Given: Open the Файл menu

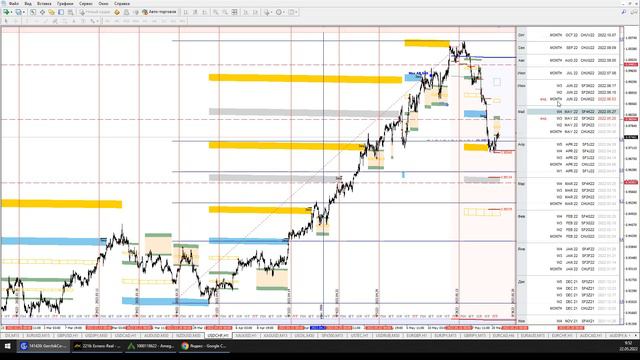Looking at the screenshot, I should click(x=13, y=3).
